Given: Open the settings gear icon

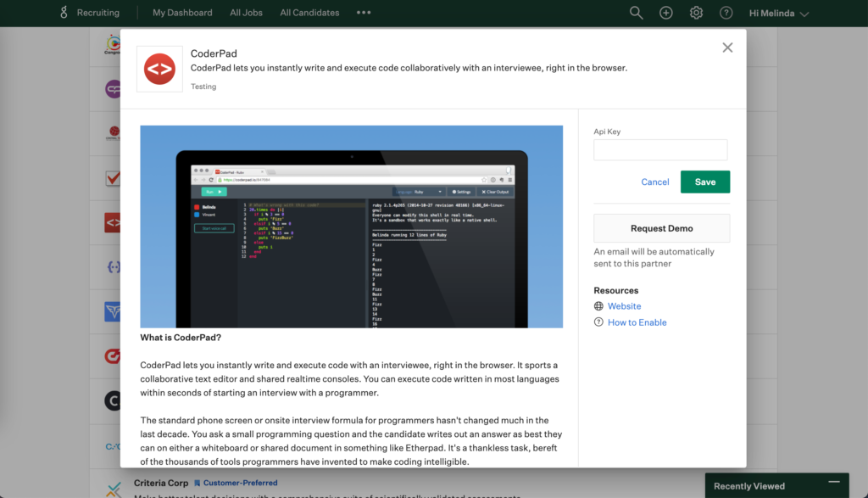Looking at the screenshot, I should [x=696, y=13].
